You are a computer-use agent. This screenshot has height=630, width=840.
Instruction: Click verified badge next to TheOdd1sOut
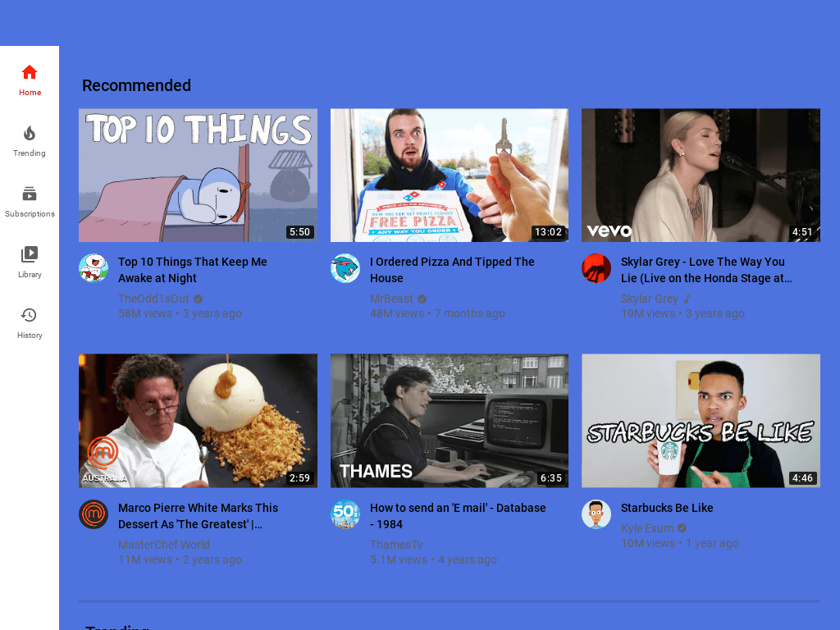click(199, 299)
